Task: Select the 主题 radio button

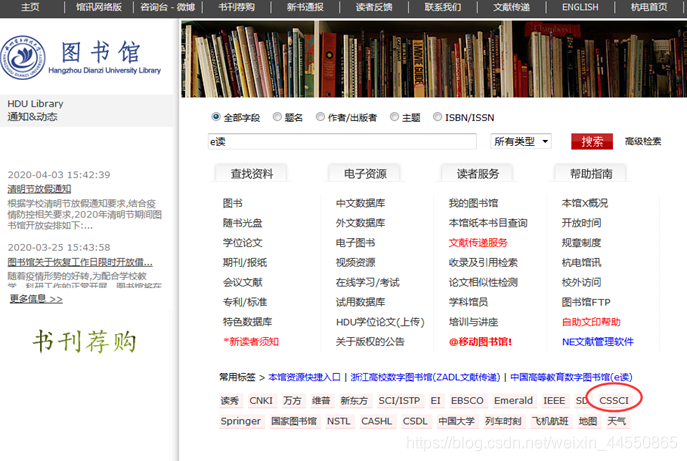Action: 394,117
